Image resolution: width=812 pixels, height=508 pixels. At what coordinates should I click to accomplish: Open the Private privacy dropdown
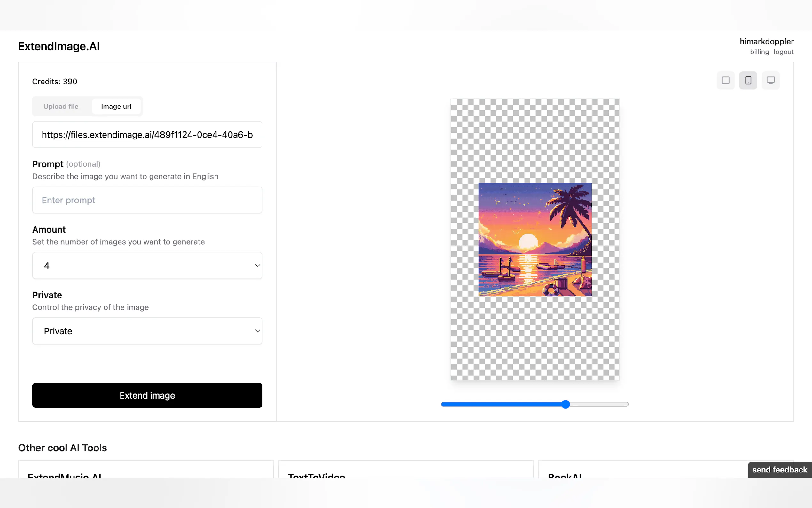click(x=147, y=330)
